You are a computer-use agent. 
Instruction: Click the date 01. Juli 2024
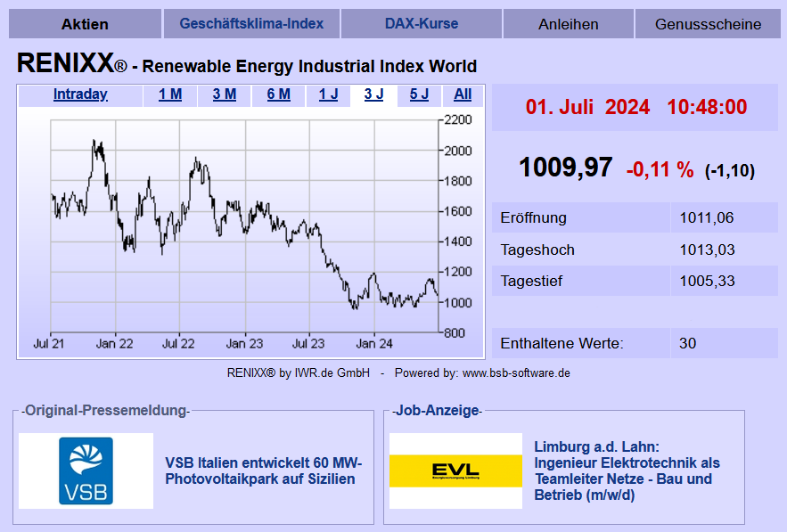click(x=587, y=107)
